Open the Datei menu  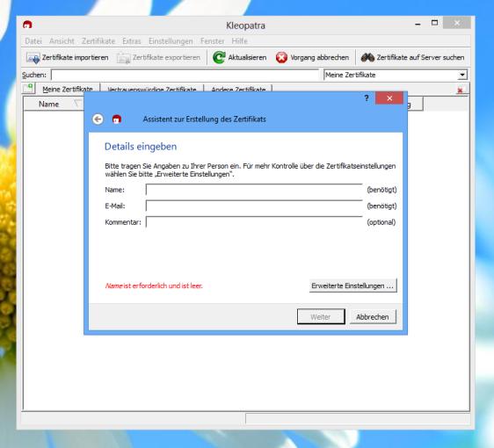(33, 41)
